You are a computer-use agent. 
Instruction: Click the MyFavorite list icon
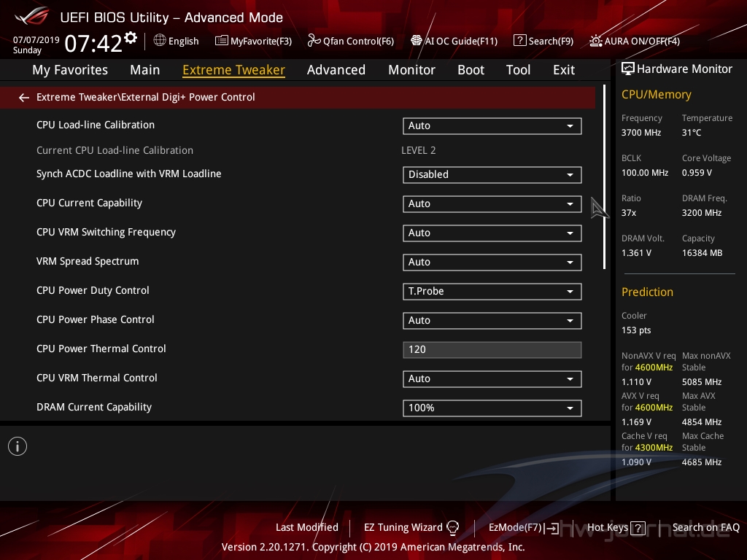click(x=222, y=41)
